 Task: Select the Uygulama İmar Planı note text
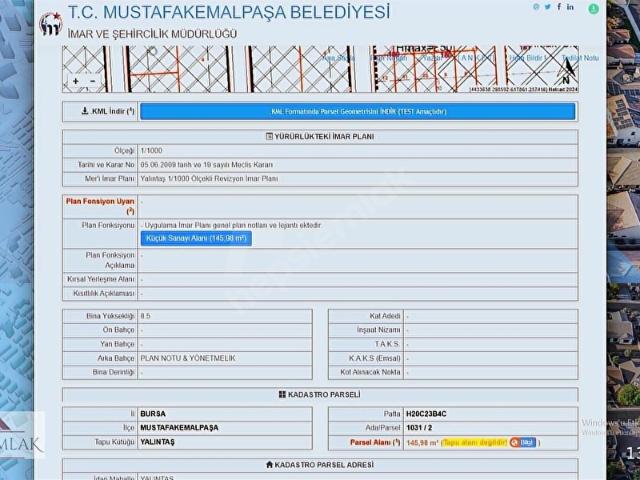point(233,225)
